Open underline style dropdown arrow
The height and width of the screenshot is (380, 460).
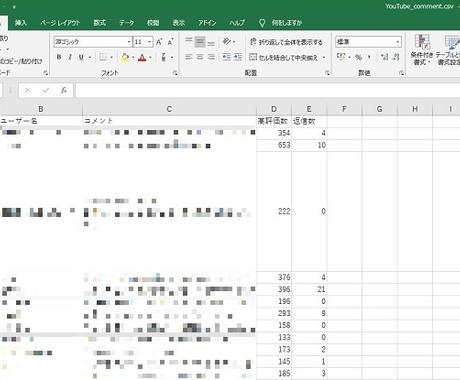(x=90, y=57)
